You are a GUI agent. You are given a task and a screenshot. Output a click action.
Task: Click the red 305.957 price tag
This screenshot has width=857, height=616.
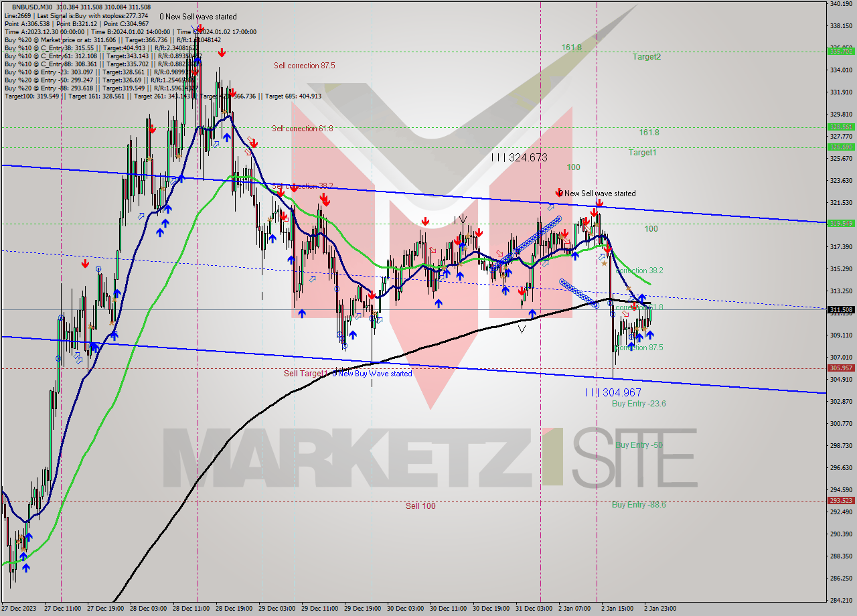[841, 368]
